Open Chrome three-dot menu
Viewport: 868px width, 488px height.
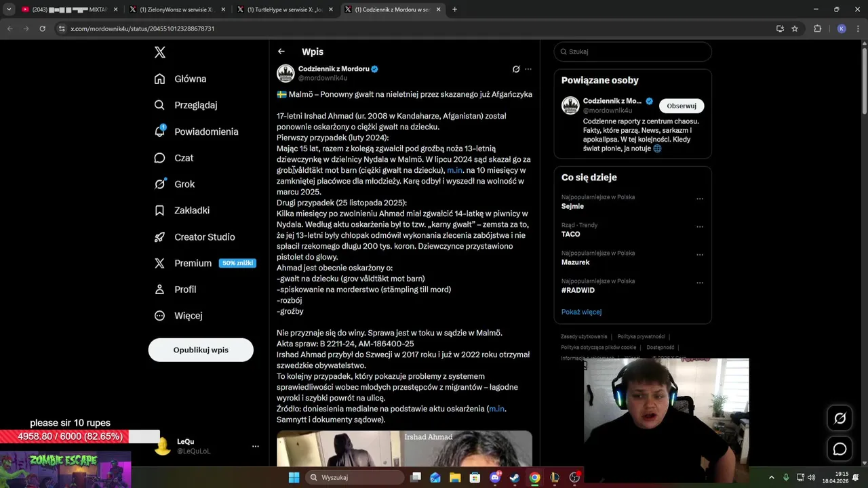point(859,28)
